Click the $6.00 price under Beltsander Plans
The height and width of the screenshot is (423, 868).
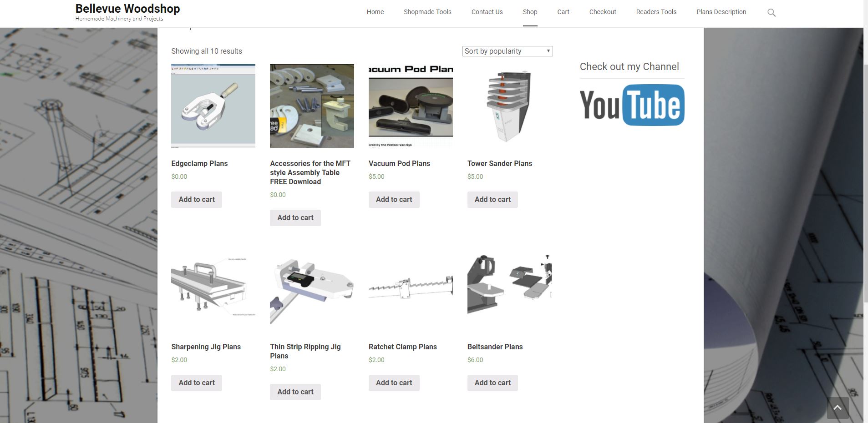pos(475,360)
